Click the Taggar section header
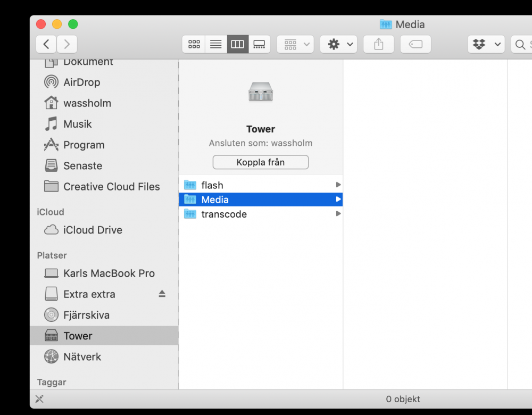The width and height of the screenshot is (532, 415). (x=52, y=382)
